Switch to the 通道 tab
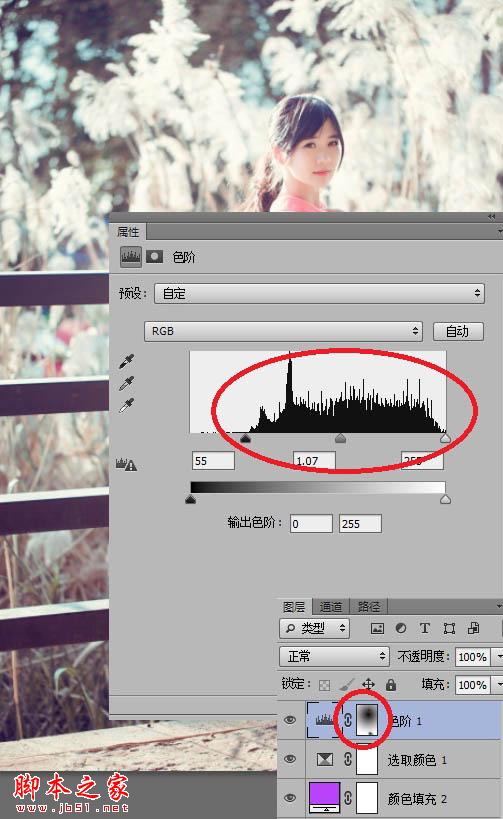The width and height of the screenshot is (503, 819). (331, 606)
